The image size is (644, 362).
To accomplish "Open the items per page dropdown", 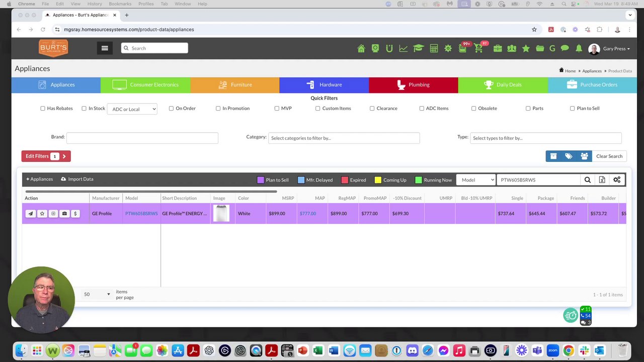I will click(97, 294).
